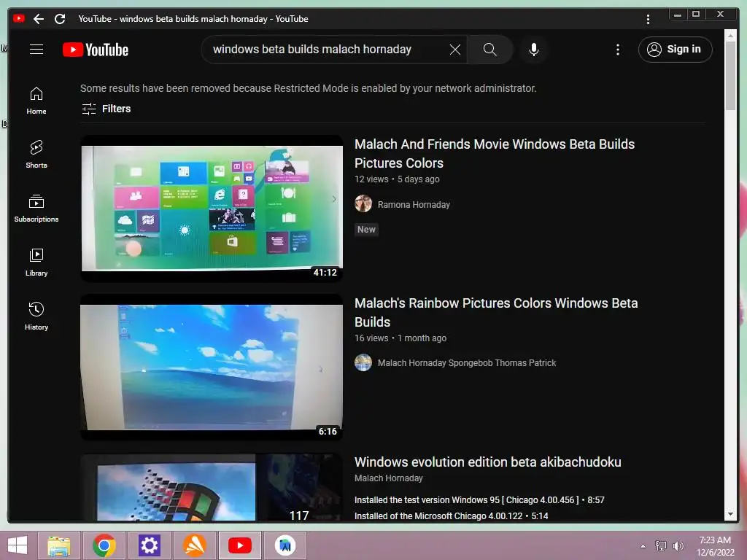
Task: Open File Explorer from the taskbar
Action: click(x=58, y=545)
